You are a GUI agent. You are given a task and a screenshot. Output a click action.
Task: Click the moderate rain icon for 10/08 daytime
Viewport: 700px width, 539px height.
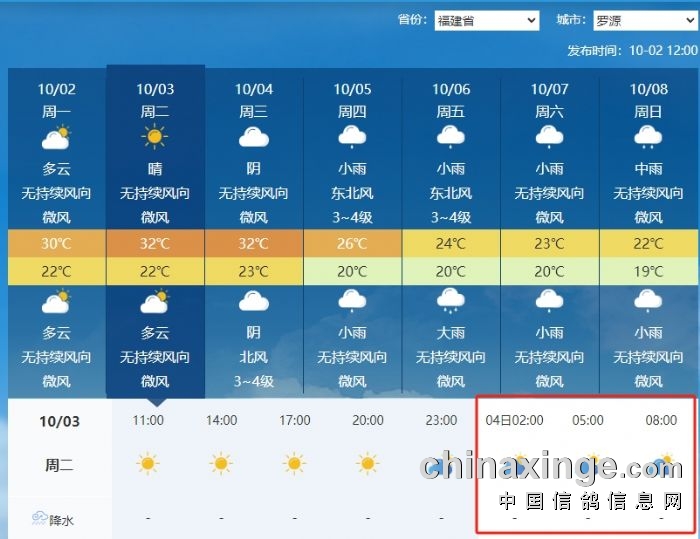[648, 137]
